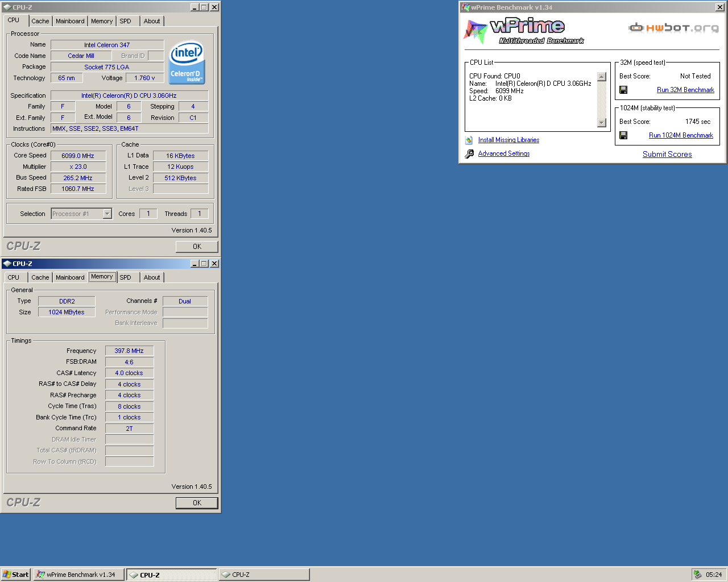
Task: Click the HWBOT.org logo
Action: click(673, 27)
